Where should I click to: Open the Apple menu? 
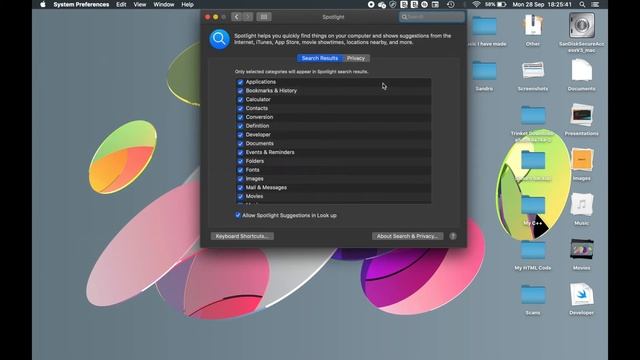click(x=43, y=4)
